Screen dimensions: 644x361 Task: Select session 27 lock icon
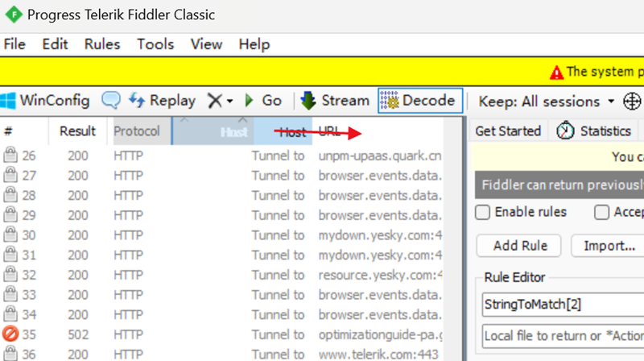coord(10,175)
